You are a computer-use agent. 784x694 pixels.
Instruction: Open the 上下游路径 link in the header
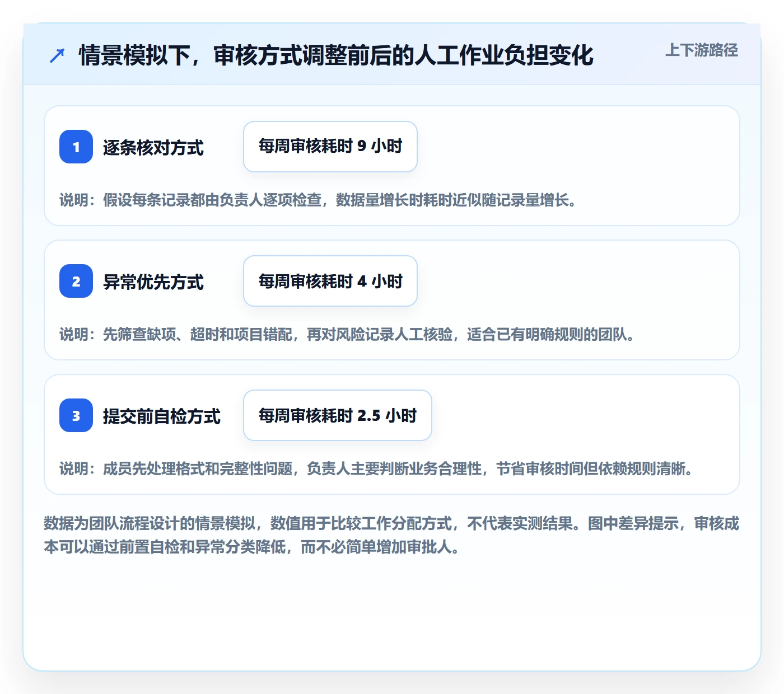click(701, 50)
